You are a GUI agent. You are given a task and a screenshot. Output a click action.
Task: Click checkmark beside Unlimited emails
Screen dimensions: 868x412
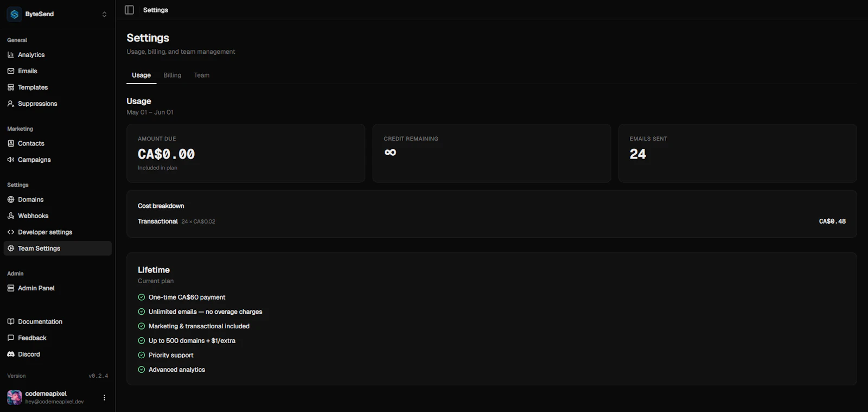point(142,312)
